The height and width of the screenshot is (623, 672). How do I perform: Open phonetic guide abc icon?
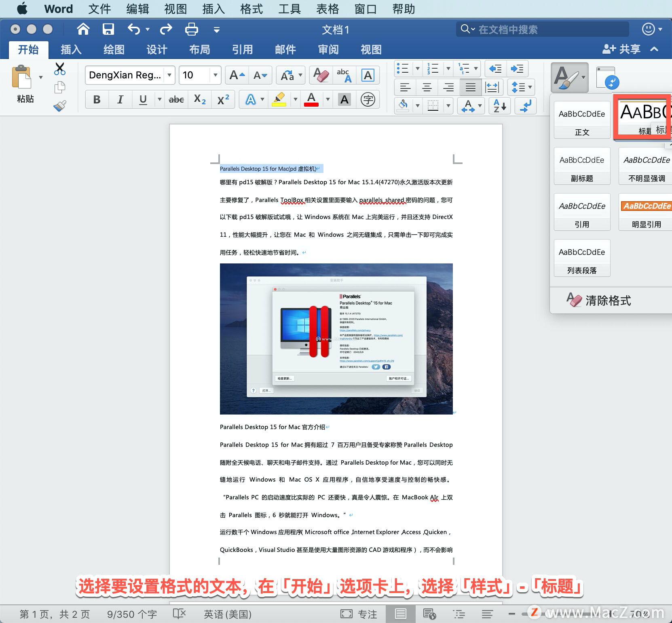tap(344, 75)
